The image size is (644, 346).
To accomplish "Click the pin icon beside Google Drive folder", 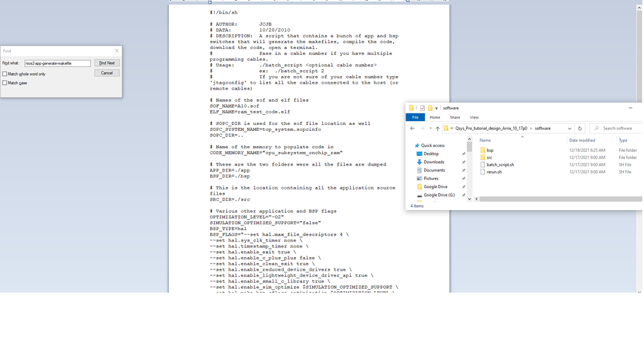I will (x=463, y=187).
